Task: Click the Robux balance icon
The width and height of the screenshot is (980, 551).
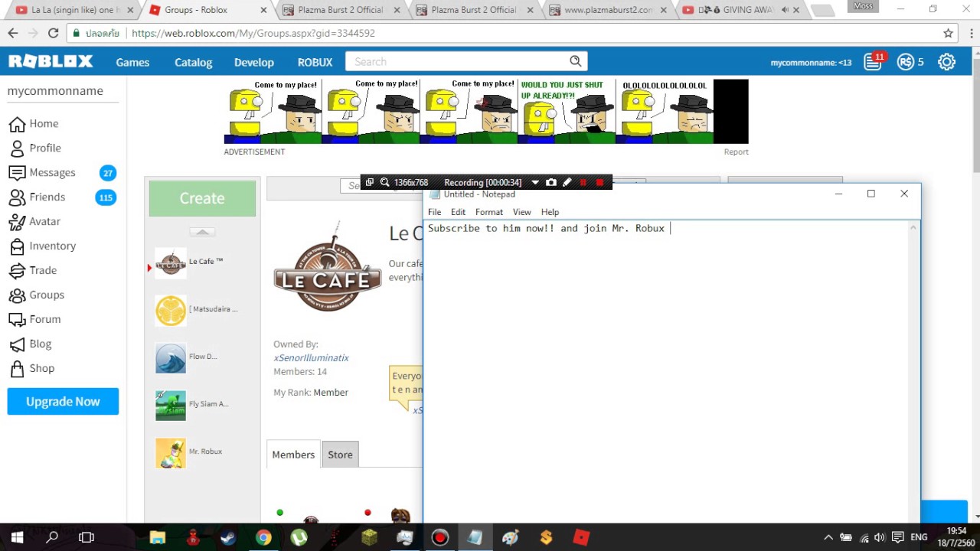Action: pos(906,62)
